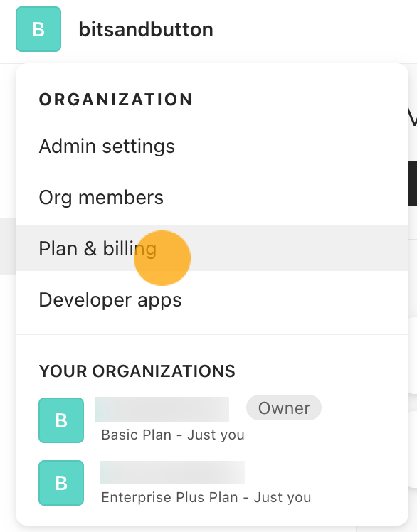Click the ORGANIZATION section heading
The width and height of the screenshot is (417, 532).
point(116,100)
